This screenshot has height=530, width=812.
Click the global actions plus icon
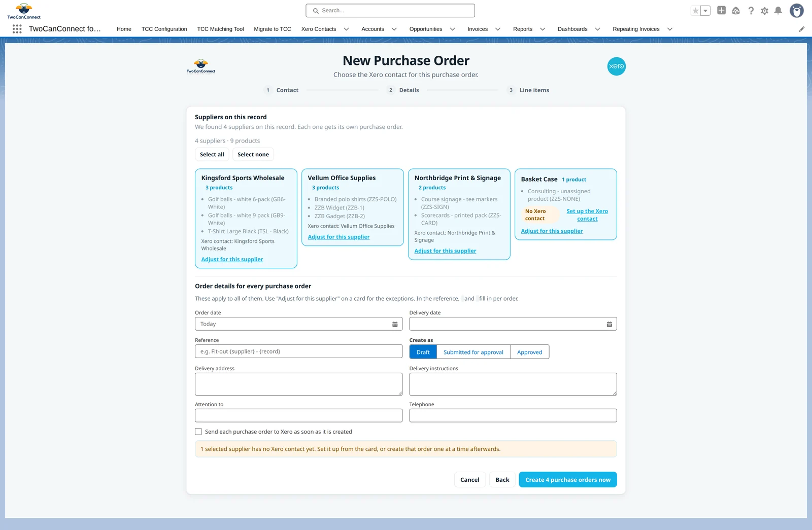point(721,10)
